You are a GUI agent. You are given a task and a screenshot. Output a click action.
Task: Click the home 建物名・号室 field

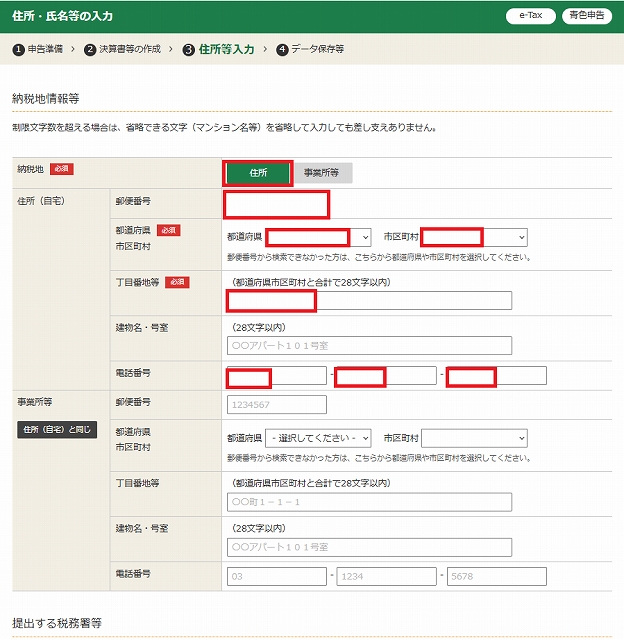pyautogui.click(x=369, y=345)
